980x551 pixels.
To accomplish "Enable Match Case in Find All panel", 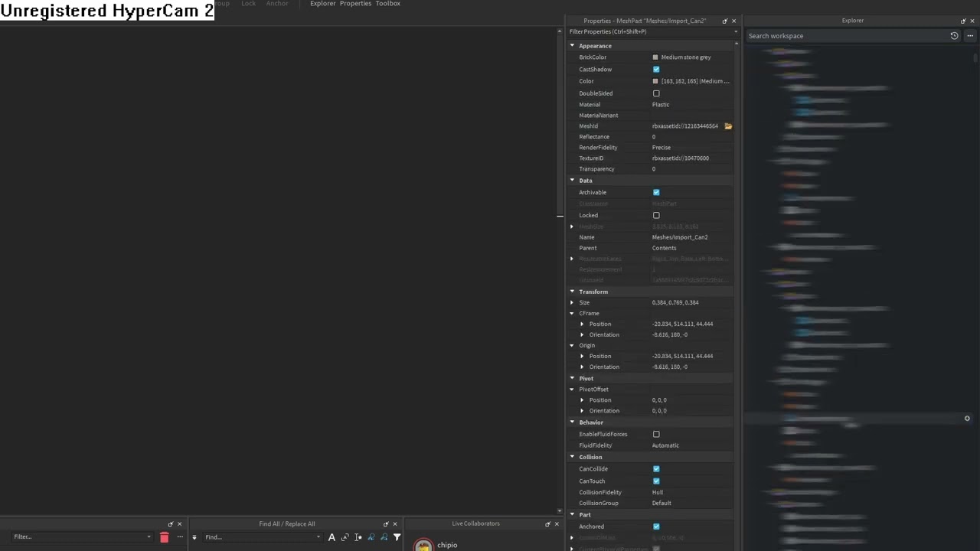I will pos(332,536).
